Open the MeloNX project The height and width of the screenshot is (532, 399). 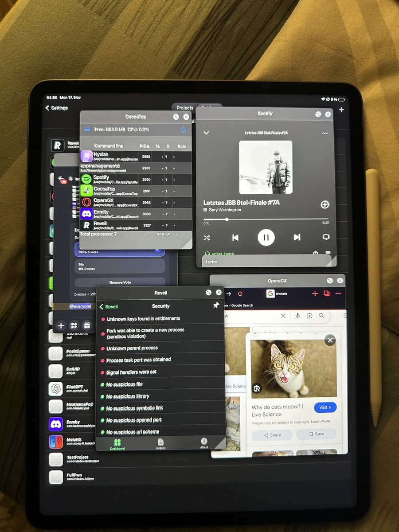pos(72,442)
